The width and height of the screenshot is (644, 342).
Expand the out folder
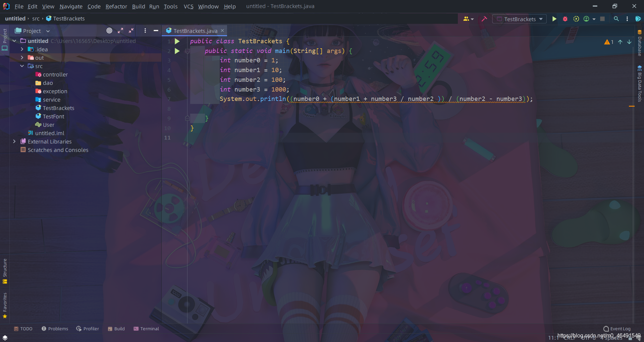22,58
